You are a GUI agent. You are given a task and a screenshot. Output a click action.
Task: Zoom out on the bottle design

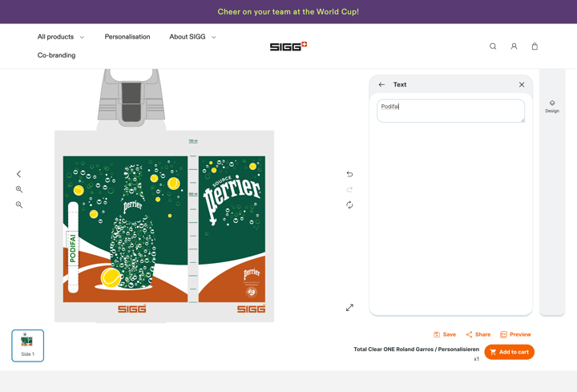pos(19,204)
